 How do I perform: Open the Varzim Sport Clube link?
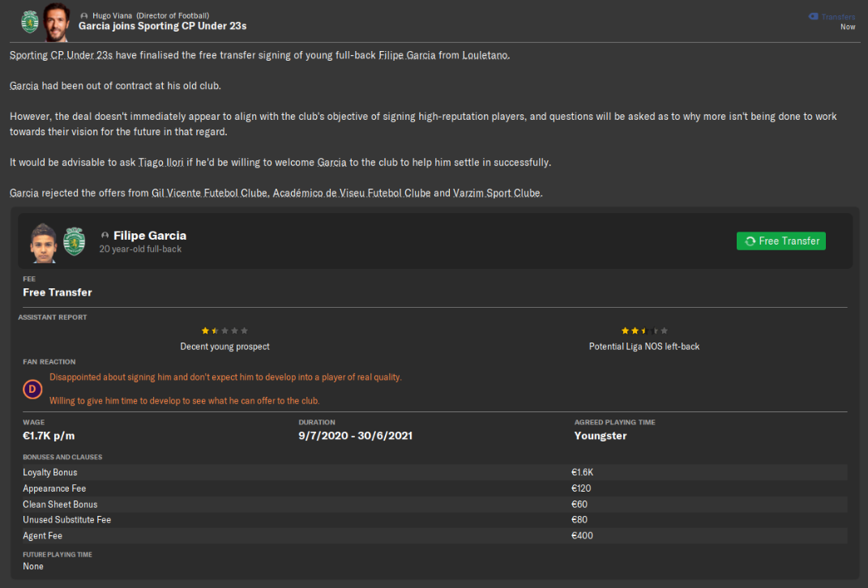point(497,193)
